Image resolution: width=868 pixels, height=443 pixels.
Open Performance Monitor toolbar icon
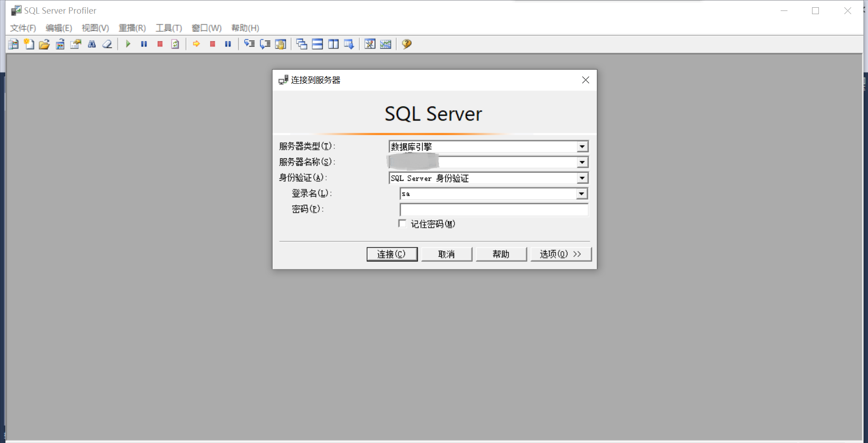[386, 44]
